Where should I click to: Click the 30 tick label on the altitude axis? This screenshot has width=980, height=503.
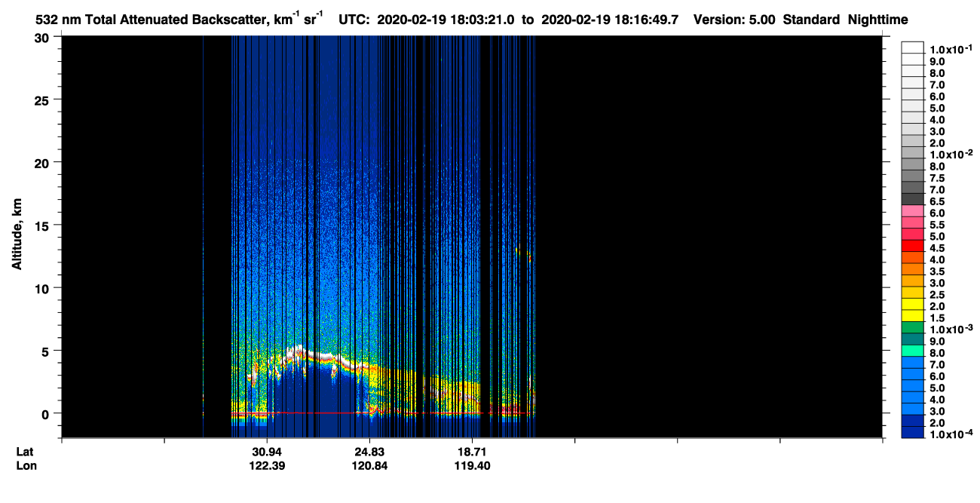tap(43, 37)
